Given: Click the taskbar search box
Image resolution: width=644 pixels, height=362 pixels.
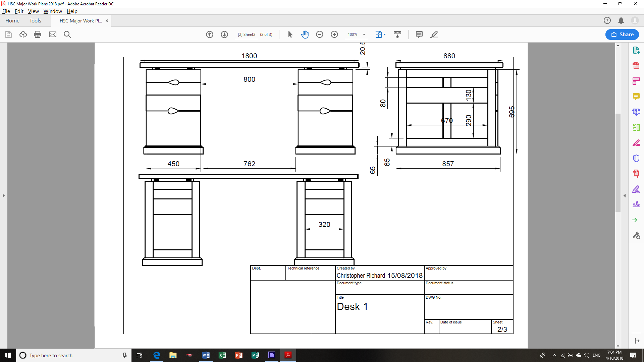Looking at the screenshot, I should point(73,355).
